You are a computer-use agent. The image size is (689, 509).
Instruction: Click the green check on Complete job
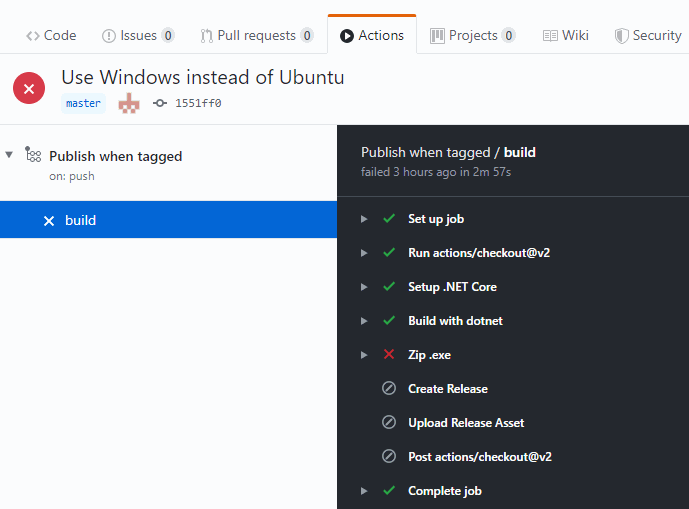click(x=389, y=490)
